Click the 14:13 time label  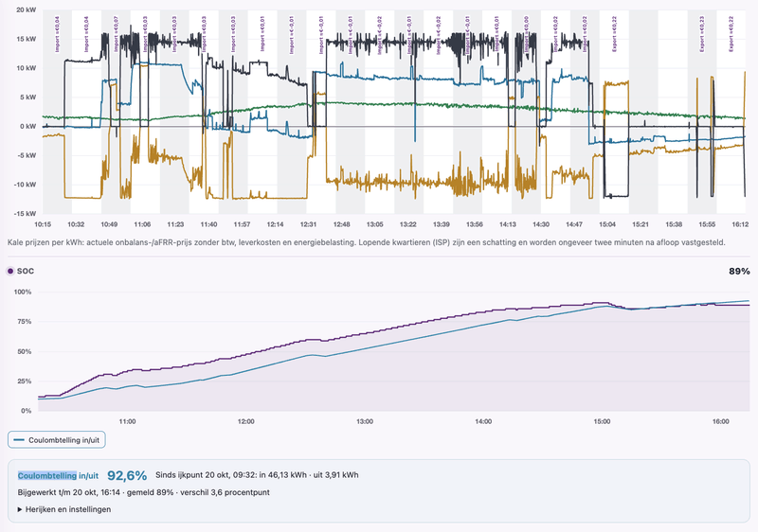pyautogui.click(x=508, y=224)
